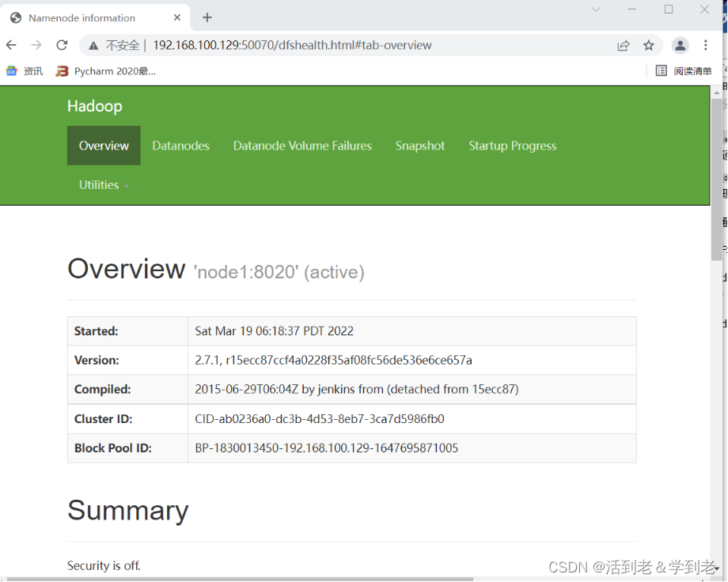Click Cluster ID value 'CID-ab0236a0-dc3b-...'
Image resolution: width=728 pixels, height=582 pixels.
(320, 418)
